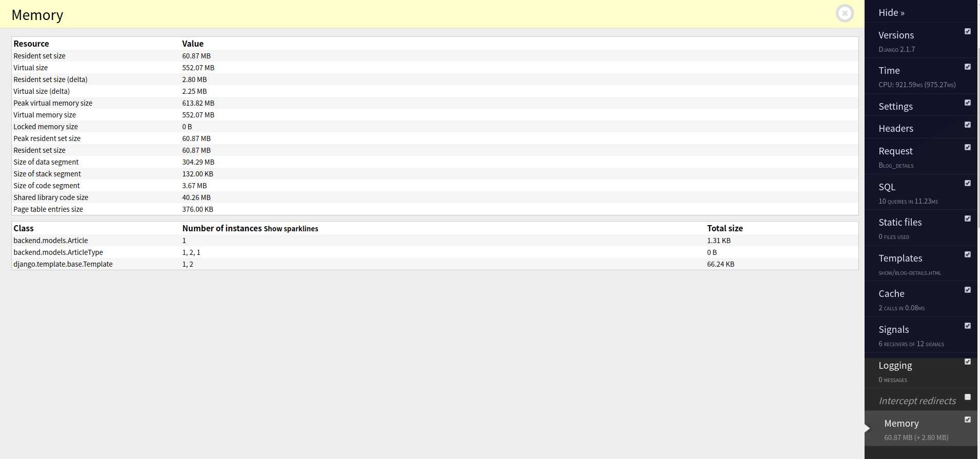This screenshot has width=980, height=459.
Task: Uncheck the Static files panel checkbox
Action: [968, 218]
